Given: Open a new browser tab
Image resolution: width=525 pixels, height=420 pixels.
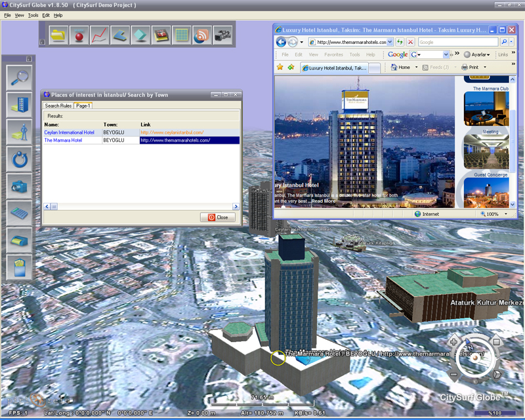Looking at the screenshot, I should [375, 68].
